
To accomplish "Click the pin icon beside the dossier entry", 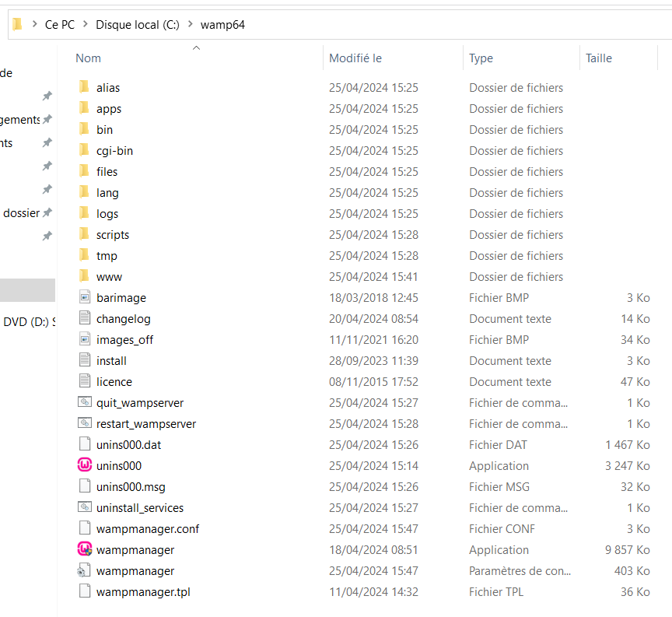I will pos(47,212).
